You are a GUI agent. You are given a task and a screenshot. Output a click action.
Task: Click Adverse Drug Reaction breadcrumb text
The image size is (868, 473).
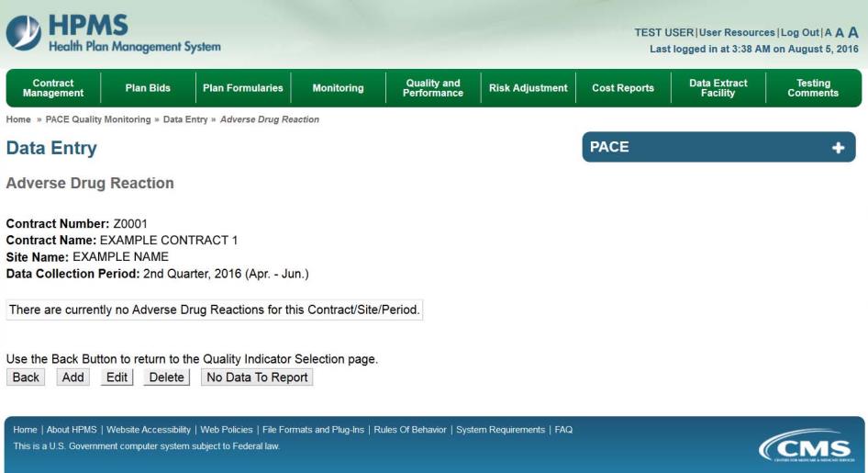[x=270, y=119]
